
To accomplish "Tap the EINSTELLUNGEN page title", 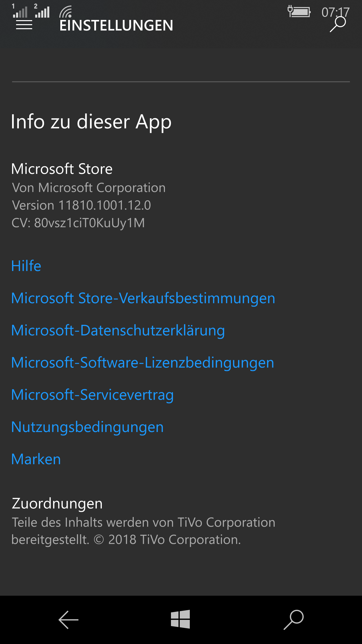I will coord(116,25).
